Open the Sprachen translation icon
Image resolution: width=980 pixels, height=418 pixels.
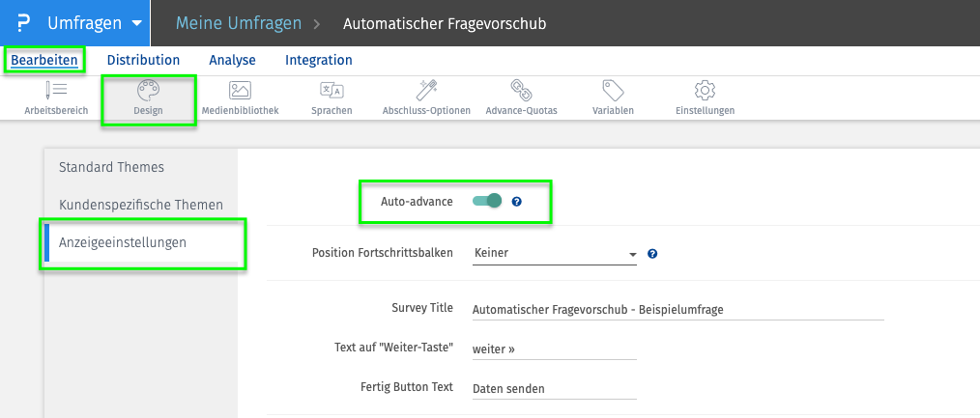click(x=331, y=91)
